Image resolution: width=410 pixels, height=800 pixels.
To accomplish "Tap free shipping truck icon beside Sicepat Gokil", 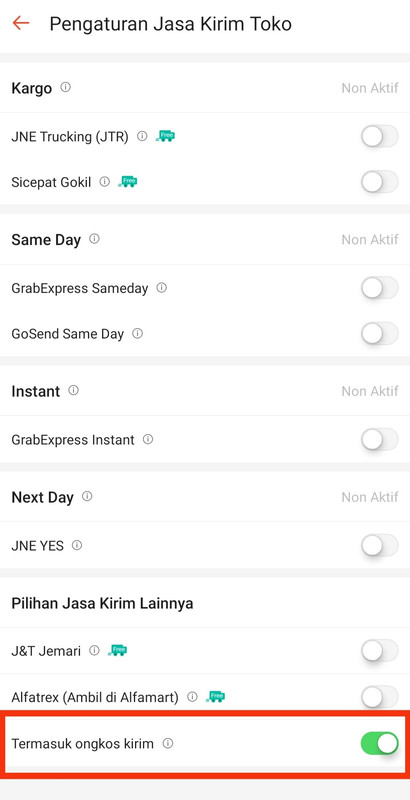I will [x=128, y=181].
